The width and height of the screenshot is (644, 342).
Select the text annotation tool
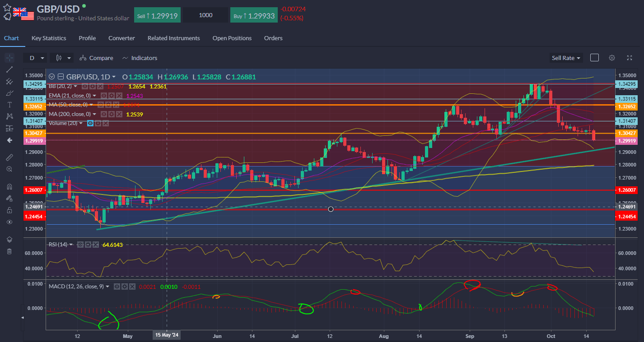[9, 105]
